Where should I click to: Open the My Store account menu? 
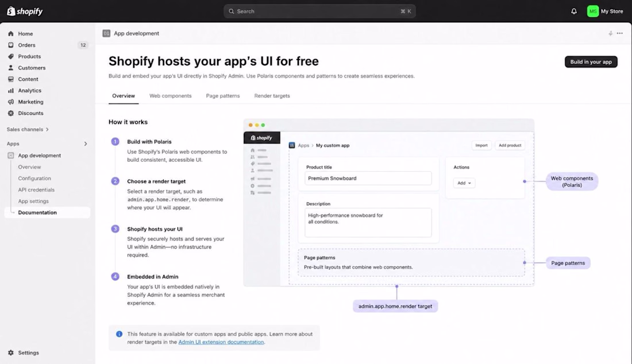point(605,11)
